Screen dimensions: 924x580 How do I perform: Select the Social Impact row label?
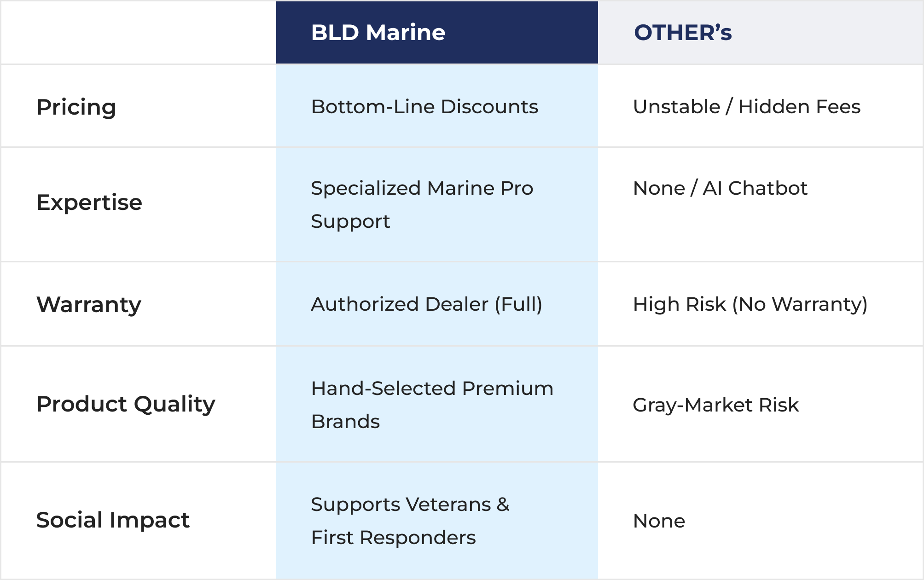(x=113, y=520)
